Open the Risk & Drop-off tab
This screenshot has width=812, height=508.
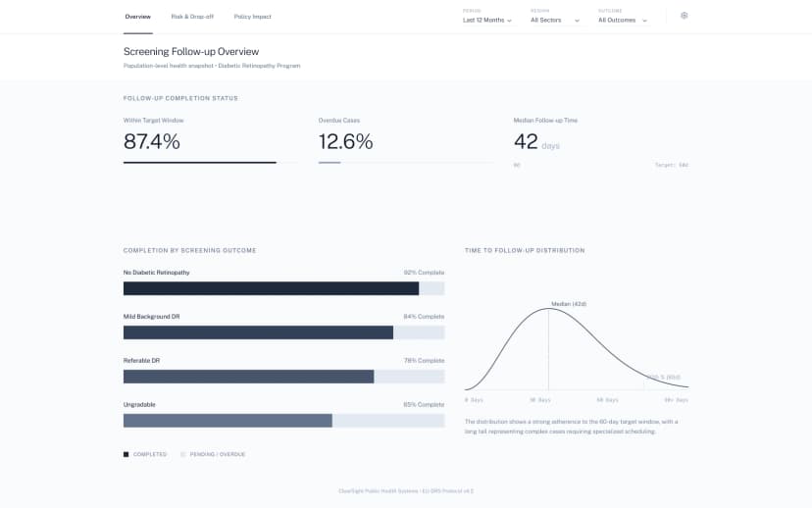tap(192, 17)
